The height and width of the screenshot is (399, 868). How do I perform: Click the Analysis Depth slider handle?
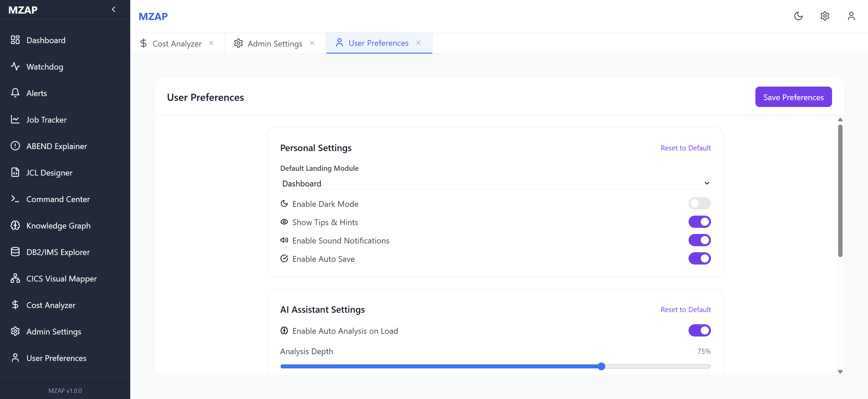(601, 366)
